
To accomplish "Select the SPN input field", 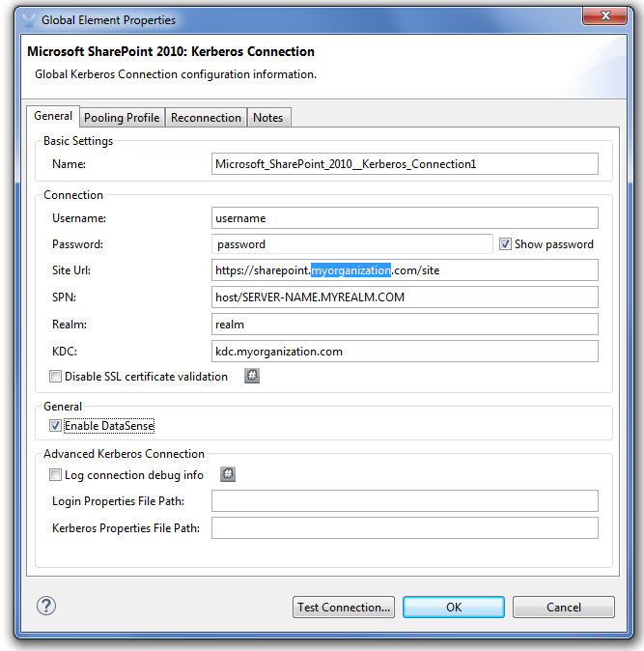I will 405,297.
